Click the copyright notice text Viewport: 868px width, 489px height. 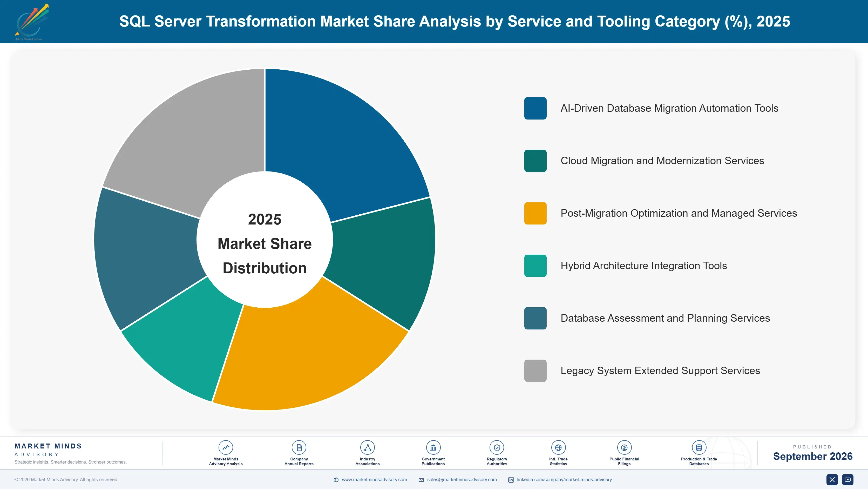pos(66,480)
